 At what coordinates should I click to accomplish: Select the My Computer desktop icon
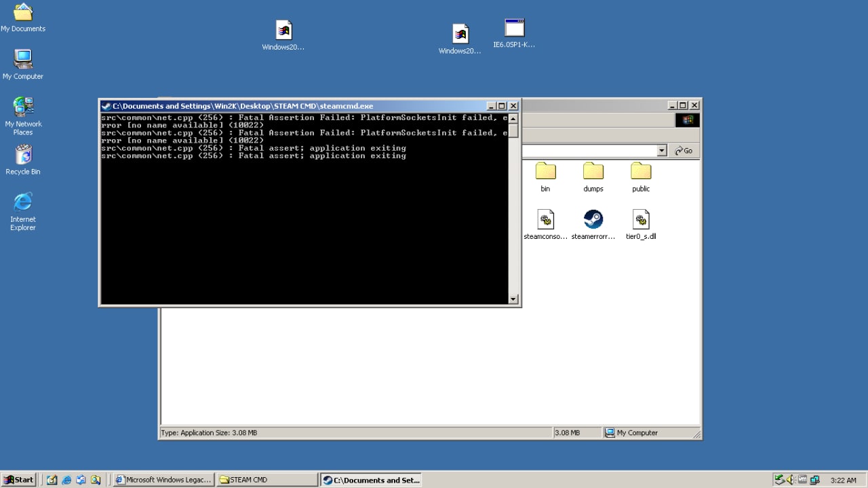tap(23, 65)
